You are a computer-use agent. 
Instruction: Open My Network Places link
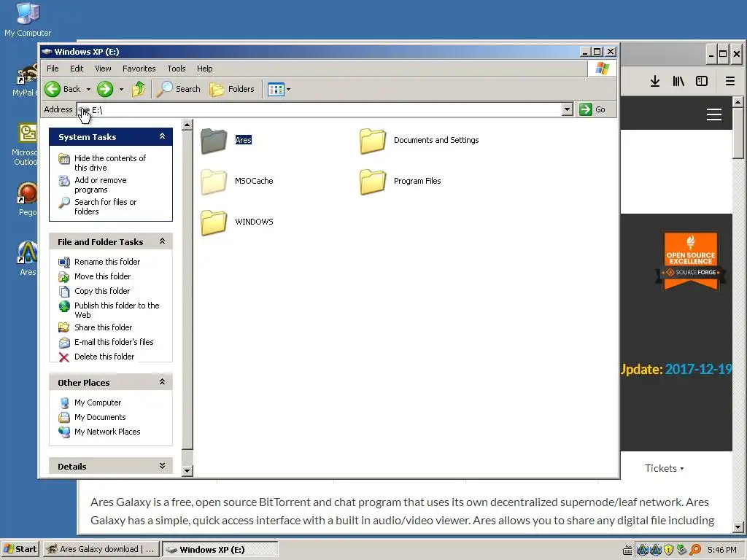pos(107,432)
